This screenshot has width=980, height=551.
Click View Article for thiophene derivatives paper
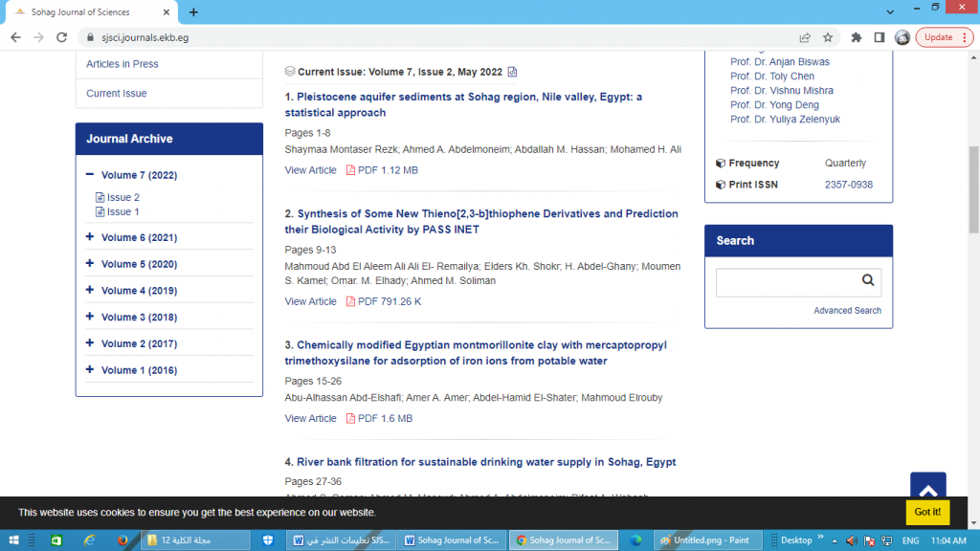[x=310, y=301]
